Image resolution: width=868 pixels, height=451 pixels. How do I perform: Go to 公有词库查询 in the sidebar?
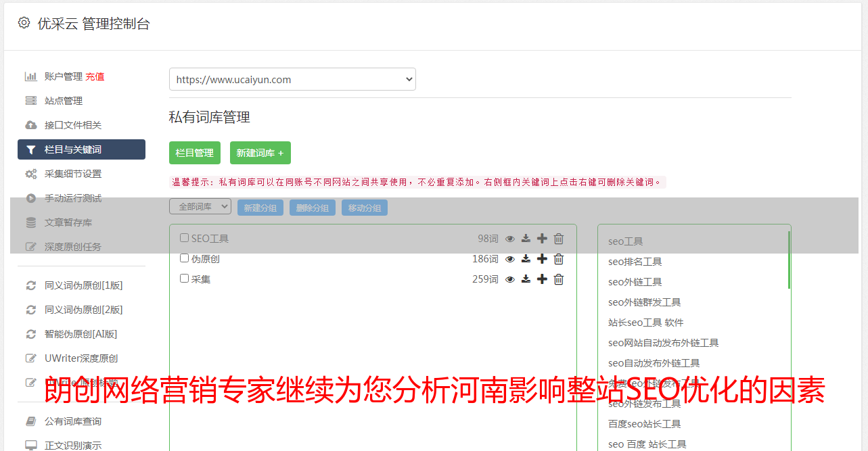pyautogui.click(x=73, y=421)
